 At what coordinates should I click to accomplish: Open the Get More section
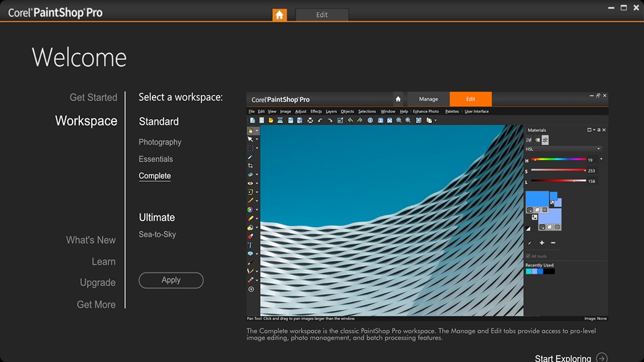pyautogui.click(x=96, y=305)
